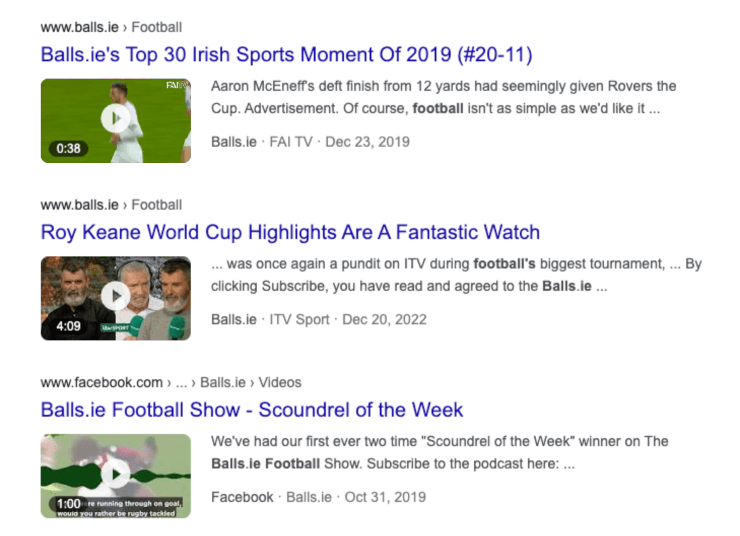Open Roy Keane World Cup Highlights link
The width and height of the screenshot is (740, 536).
tap(290, 232)
